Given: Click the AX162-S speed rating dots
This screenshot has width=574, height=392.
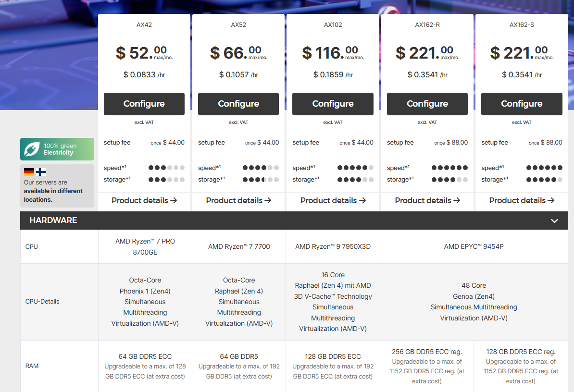Looking at the screenshot, I should point(544,168).
